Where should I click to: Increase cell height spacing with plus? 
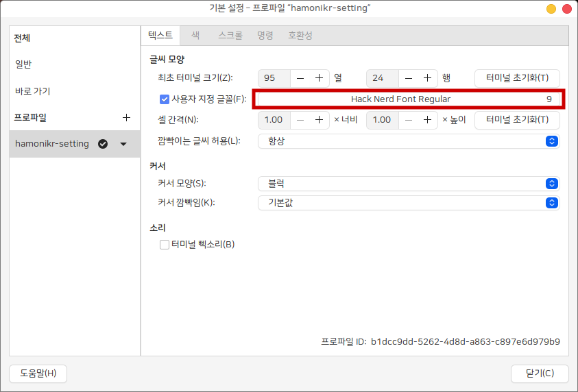pos(427,120)
